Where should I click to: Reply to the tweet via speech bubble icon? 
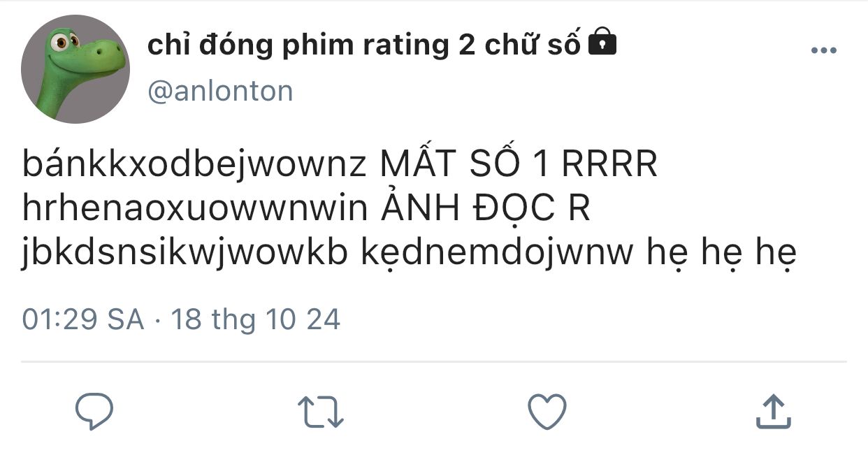click(94, 411)
